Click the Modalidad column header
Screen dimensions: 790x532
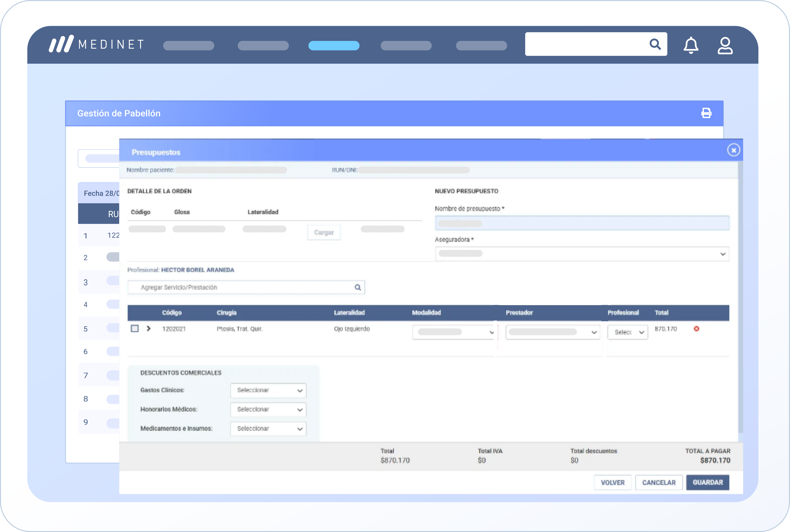pos(426,312)
